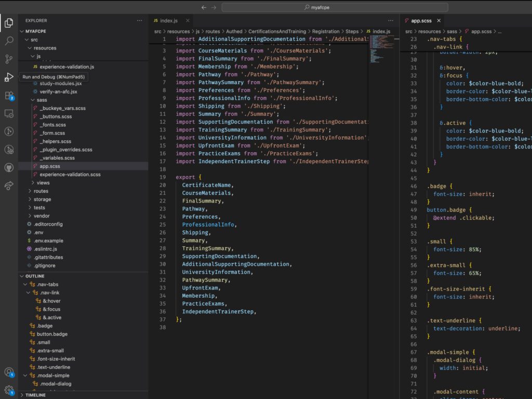Open the Extensions view

click(9, 96)
